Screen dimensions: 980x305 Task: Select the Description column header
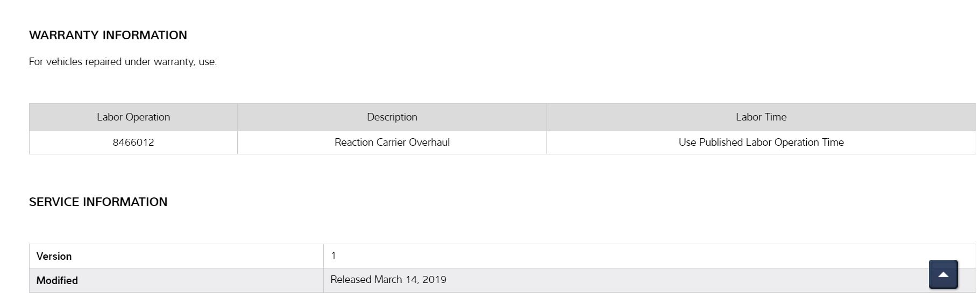(392, 117)
